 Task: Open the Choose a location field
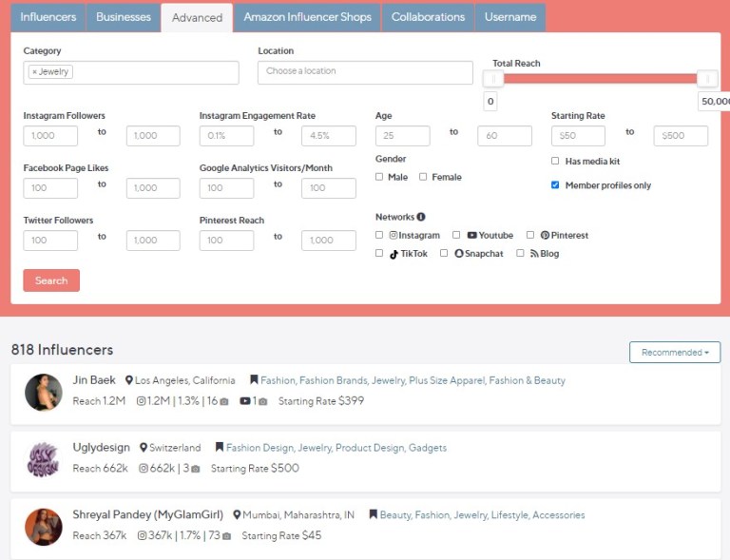(x=365, y=72)
